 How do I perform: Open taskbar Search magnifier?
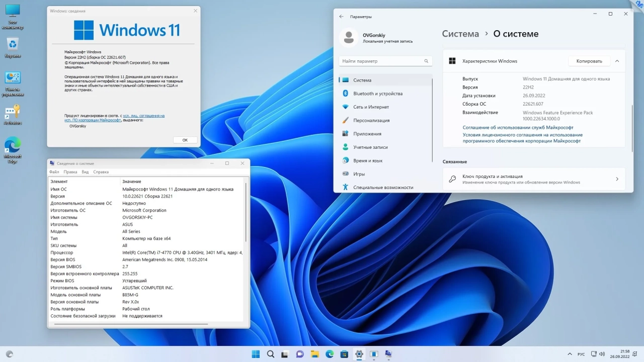pos(270,354)
